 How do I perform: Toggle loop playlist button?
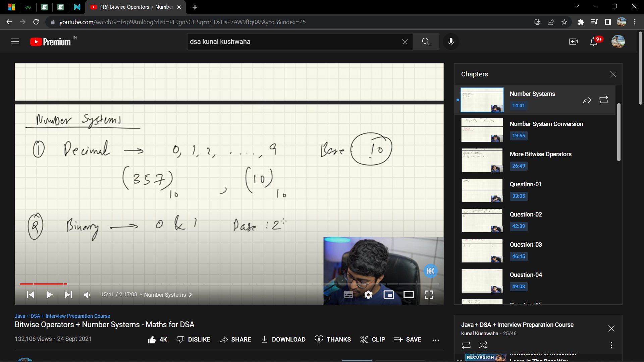(466, 345)
